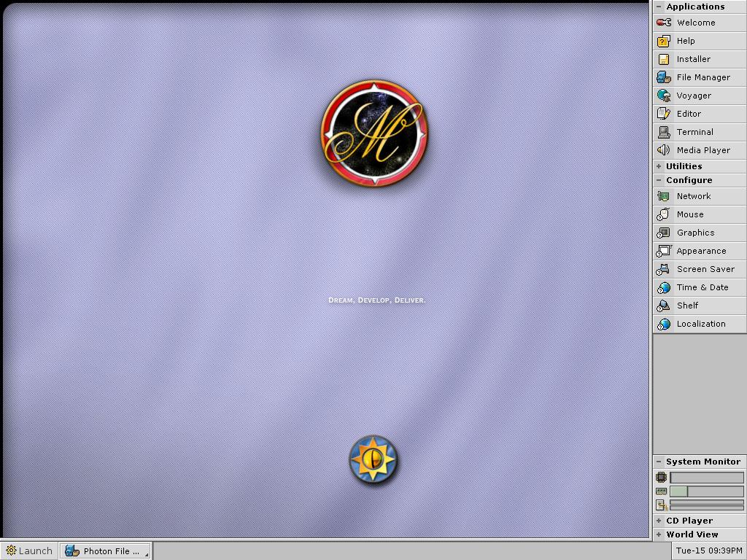Collapse the System Monitor section
Screen dimensions: 747x560
point(659,462)
